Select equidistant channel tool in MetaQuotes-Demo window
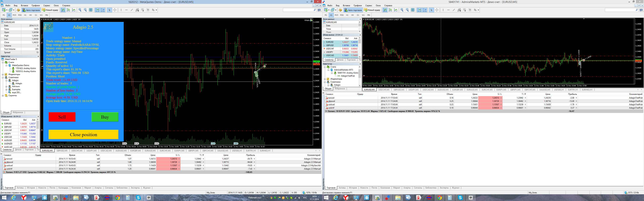The image size is (644, 201). pyautogui.click(x=137, y=10)
